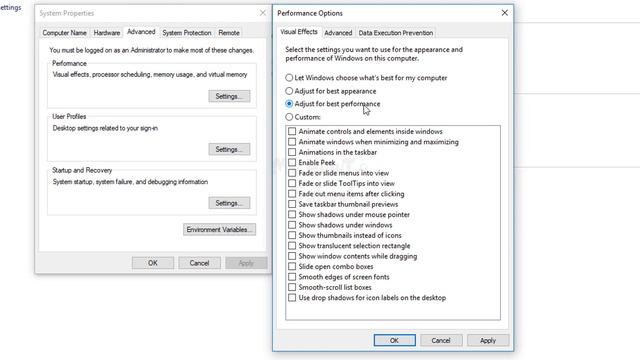Open Data Execution Prevention tab
This screenshot has height=360, width=640.
(396, 33)
